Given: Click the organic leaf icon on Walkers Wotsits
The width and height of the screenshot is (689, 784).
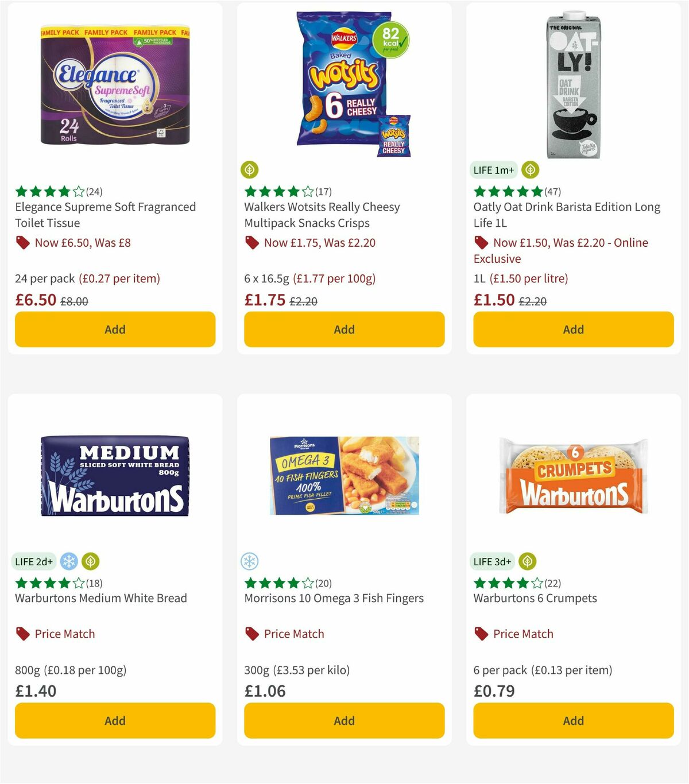Looking at the screenshot, I should pyautogui.click(x=249, y=170).
